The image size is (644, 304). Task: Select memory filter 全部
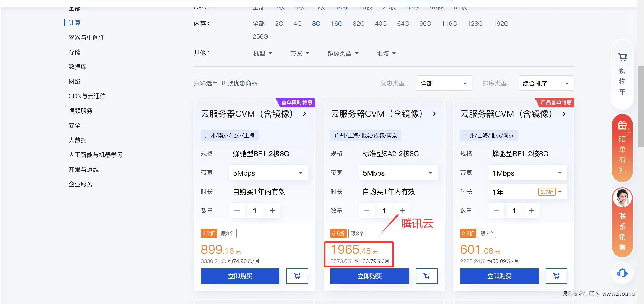click(258, 24)
